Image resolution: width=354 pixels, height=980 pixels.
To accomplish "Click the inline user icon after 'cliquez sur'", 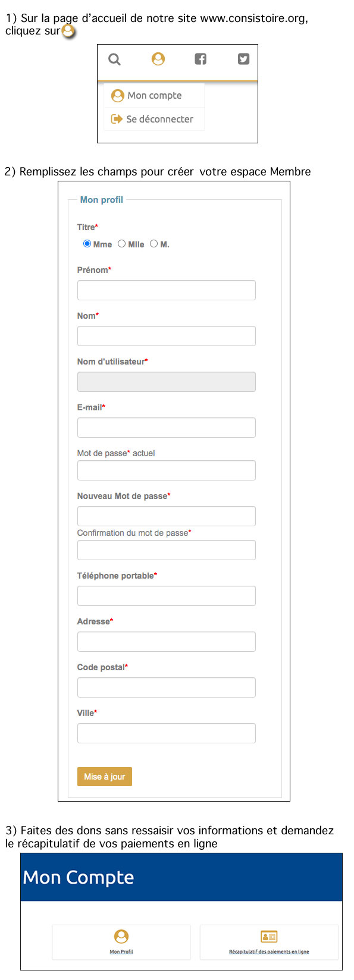I will pyautogui.click(x=69, y=30).
